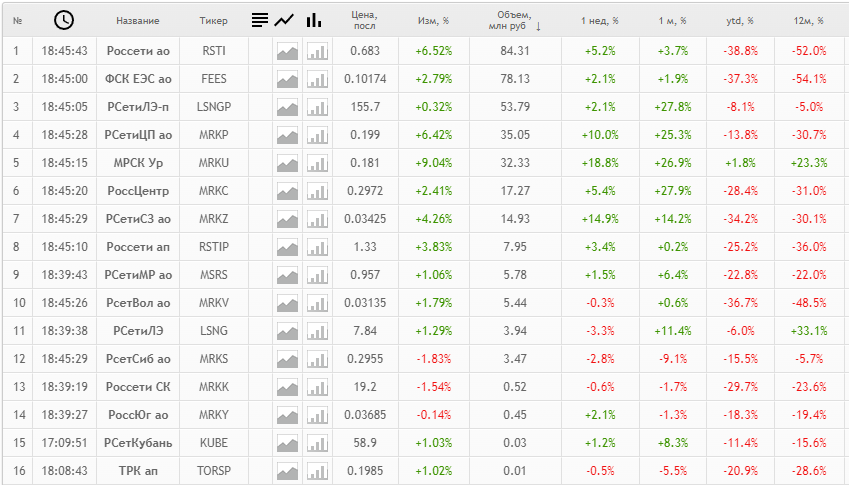Click the Тикер column header
Viewport: 849px width, 485px height.
pos(213,21)
